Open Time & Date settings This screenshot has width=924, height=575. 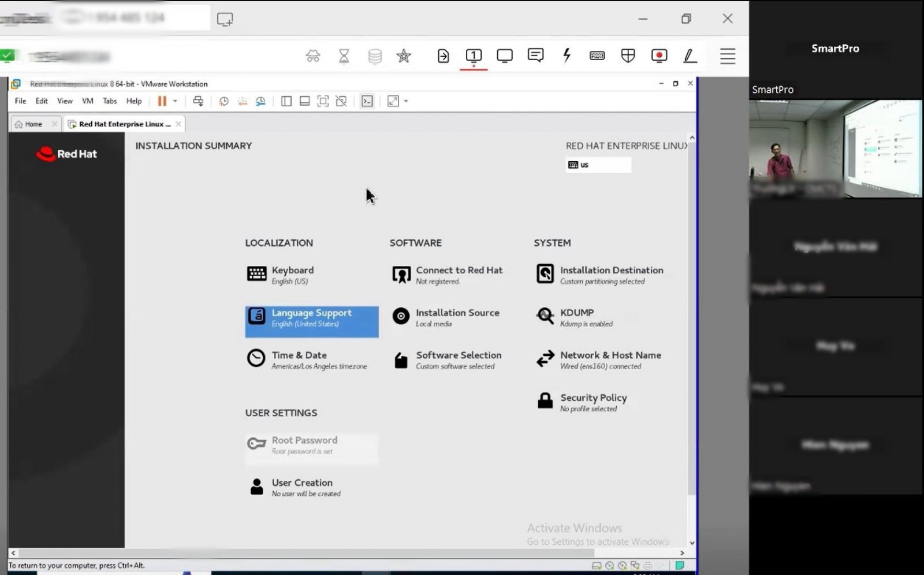coord(307,360)
